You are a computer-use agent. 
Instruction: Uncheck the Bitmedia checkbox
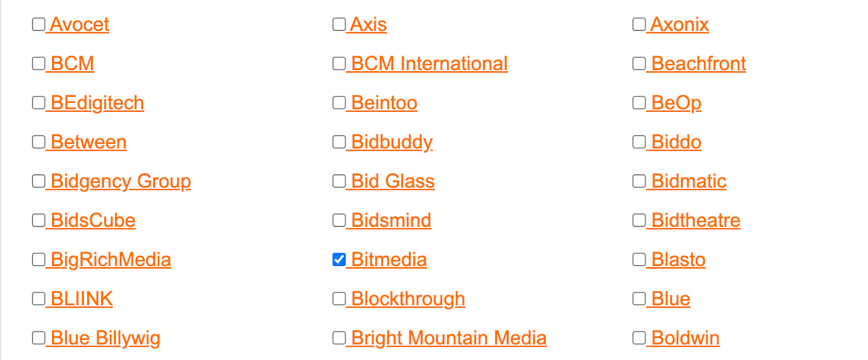point(339,260)
